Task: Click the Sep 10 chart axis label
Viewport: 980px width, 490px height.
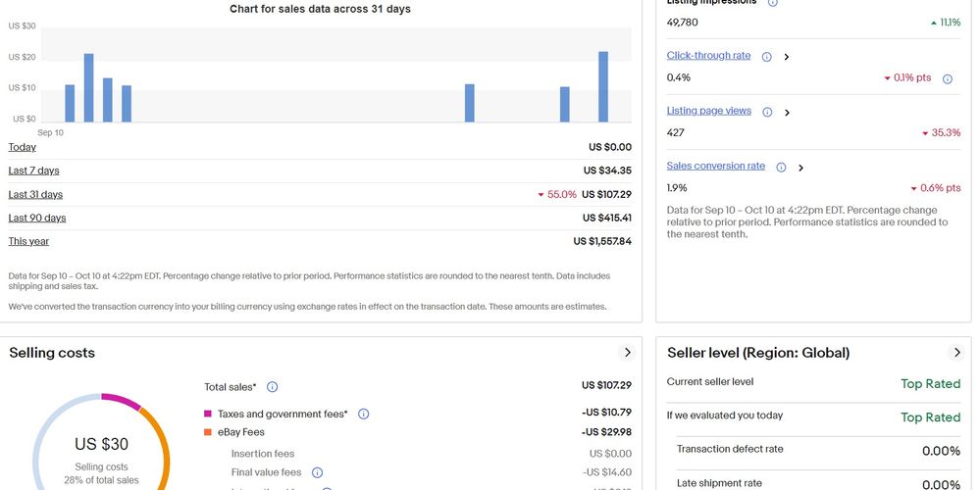Action: (x=51, y=133)
